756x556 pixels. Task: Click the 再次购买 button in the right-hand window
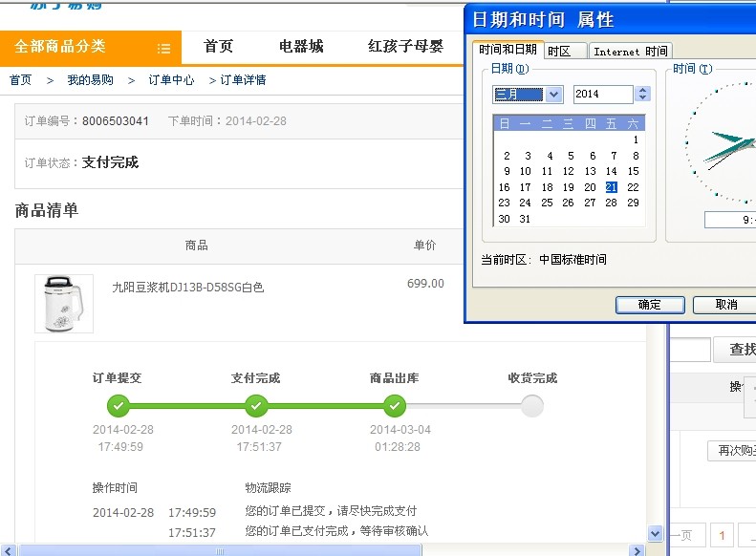pyautogui.click(x=732, y=451)
